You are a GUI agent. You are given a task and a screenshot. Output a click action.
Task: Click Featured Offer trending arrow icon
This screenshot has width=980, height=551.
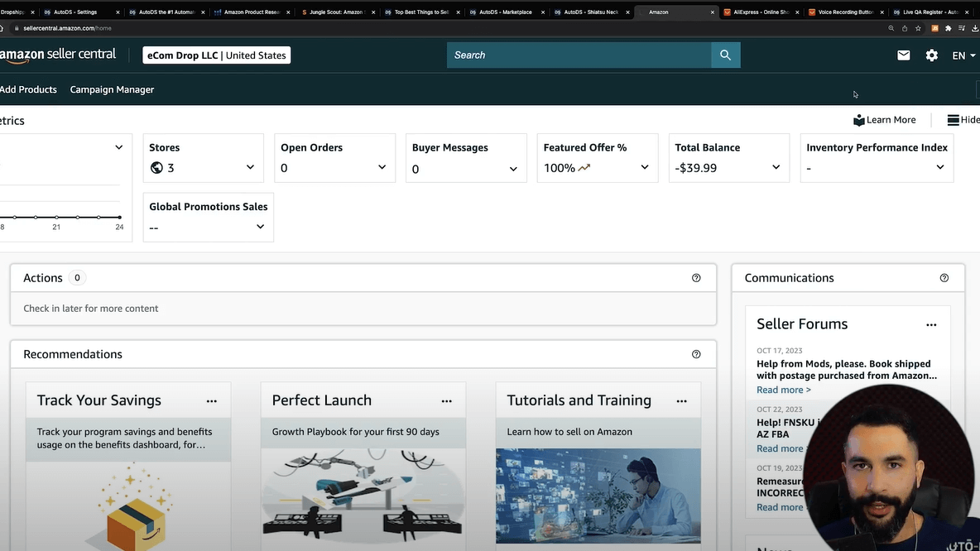tap(584, 167)
